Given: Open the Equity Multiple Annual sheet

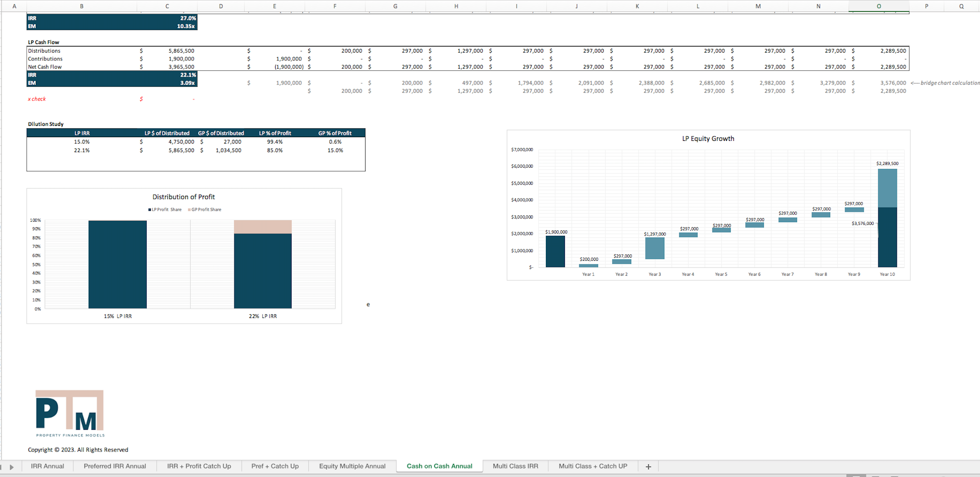Looking at the screenshot, I should 352,466.
